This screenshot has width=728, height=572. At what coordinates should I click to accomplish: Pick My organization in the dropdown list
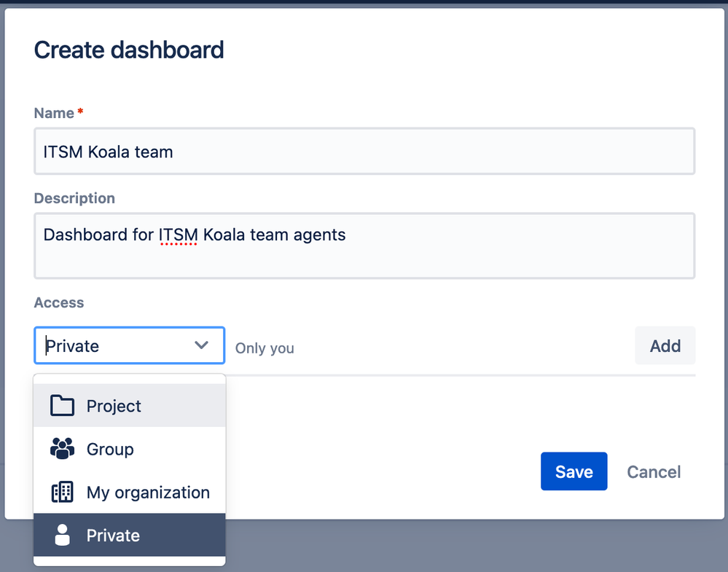(x=148, y=493)
